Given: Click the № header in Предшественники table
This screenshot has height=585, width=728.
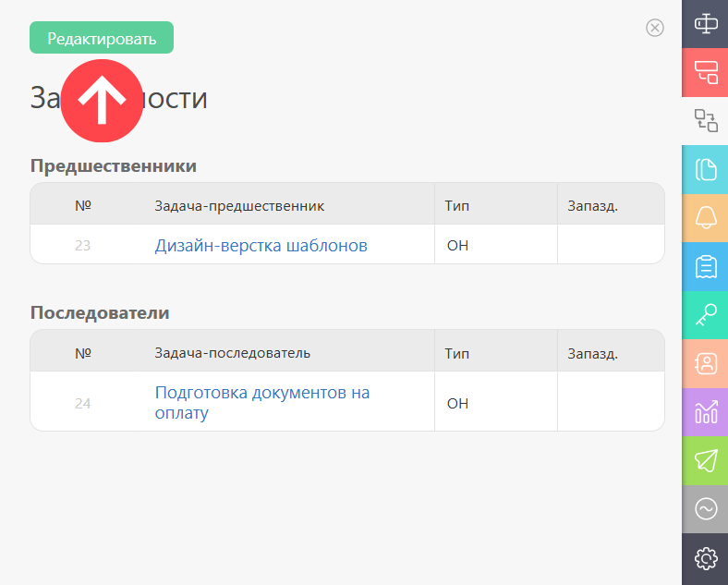Looking at the screenshot, I should [82, 205].
